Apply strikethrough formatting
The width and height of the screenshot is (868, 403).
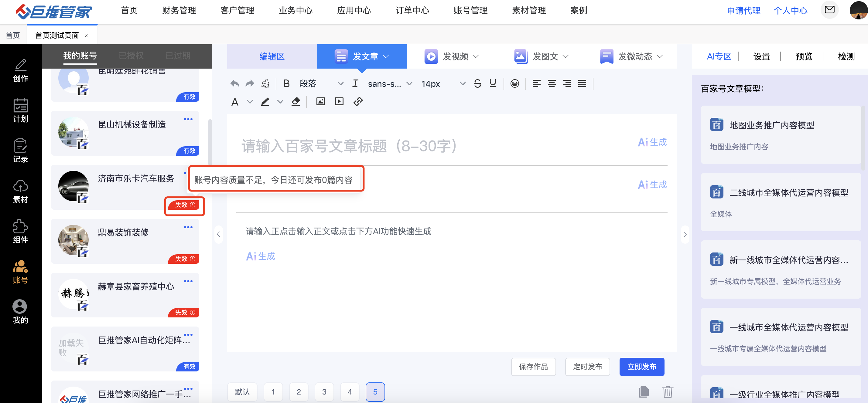click(477, 83)
